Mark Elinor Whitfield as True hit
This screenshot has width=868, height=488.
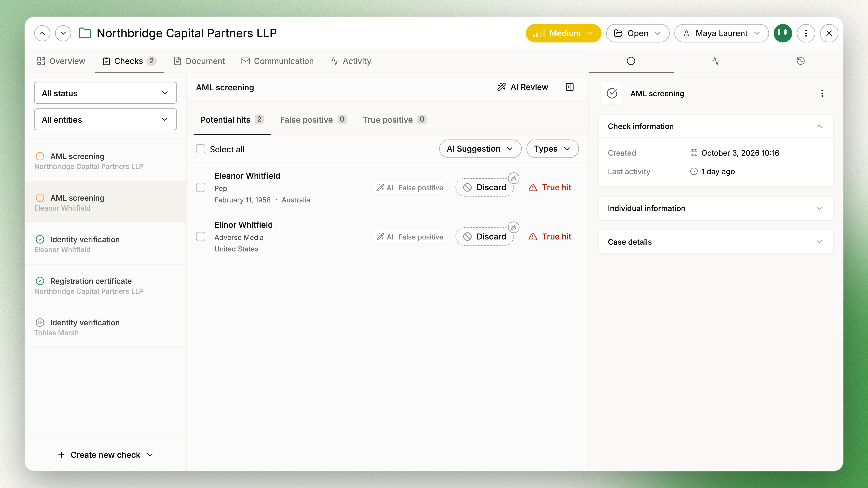550,237
